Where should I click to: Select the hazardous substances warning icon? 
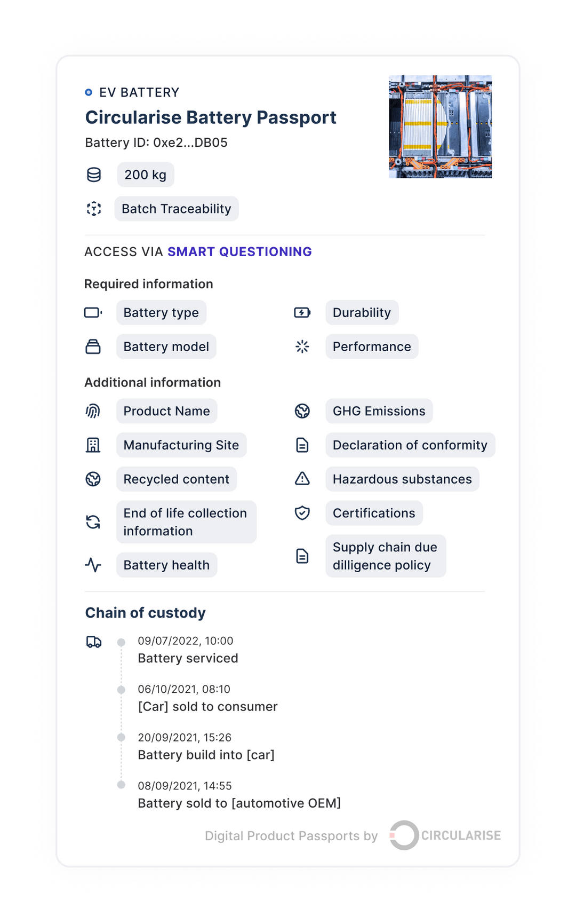[x=303, y=479]
